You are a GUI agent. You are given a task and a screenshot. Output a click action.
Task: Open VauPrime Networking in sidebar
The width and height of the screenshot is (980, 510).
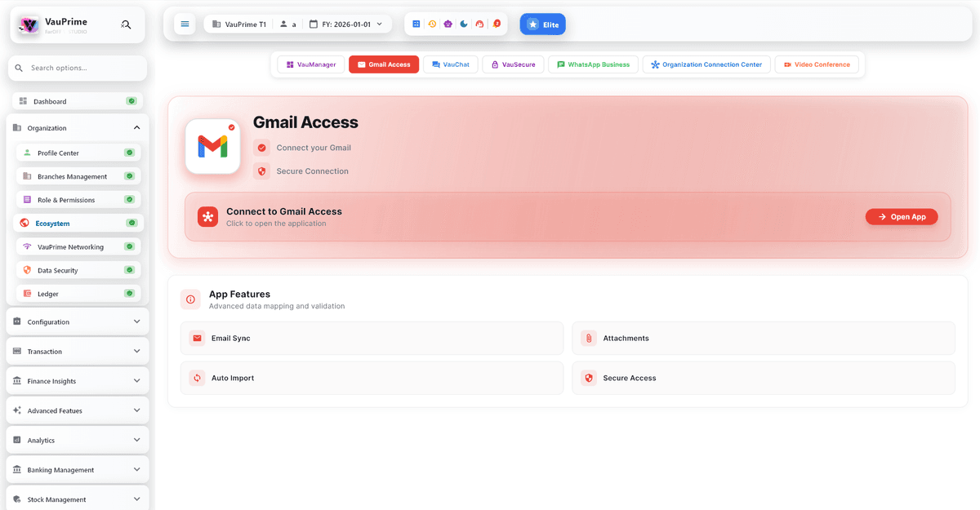click(x=78, y=246)
